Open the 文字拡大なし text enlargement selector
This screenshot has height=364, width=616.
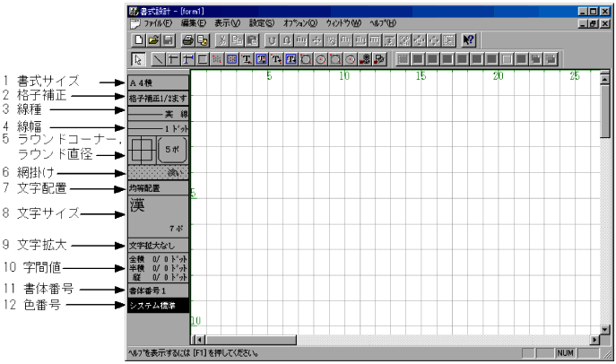coord(158,246)
